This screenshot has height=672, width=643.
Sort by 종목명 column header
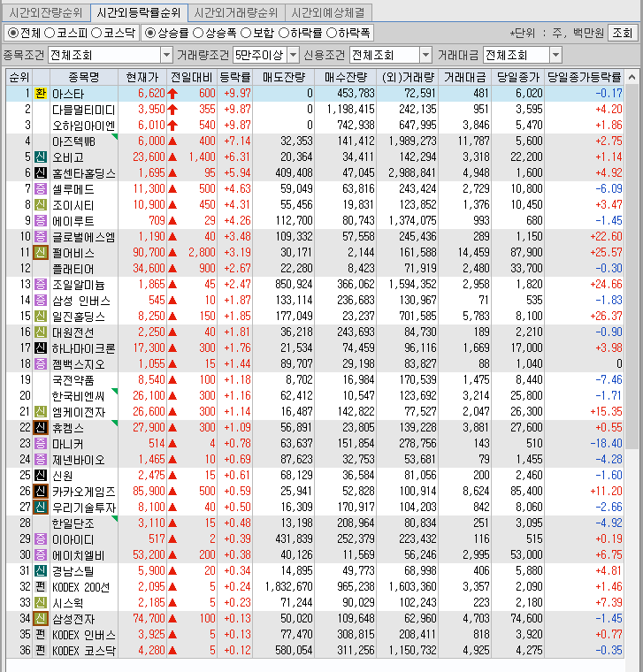[84, 77]
